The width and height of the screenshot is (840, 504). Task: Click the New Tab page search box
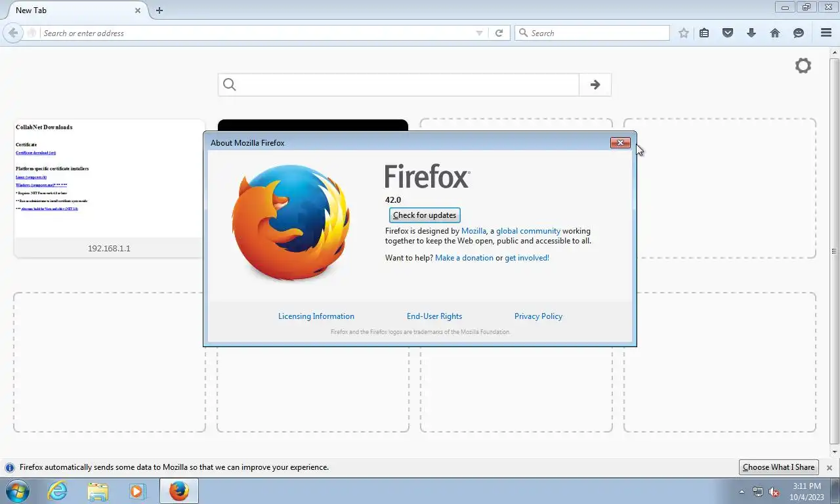pos(399,85)
